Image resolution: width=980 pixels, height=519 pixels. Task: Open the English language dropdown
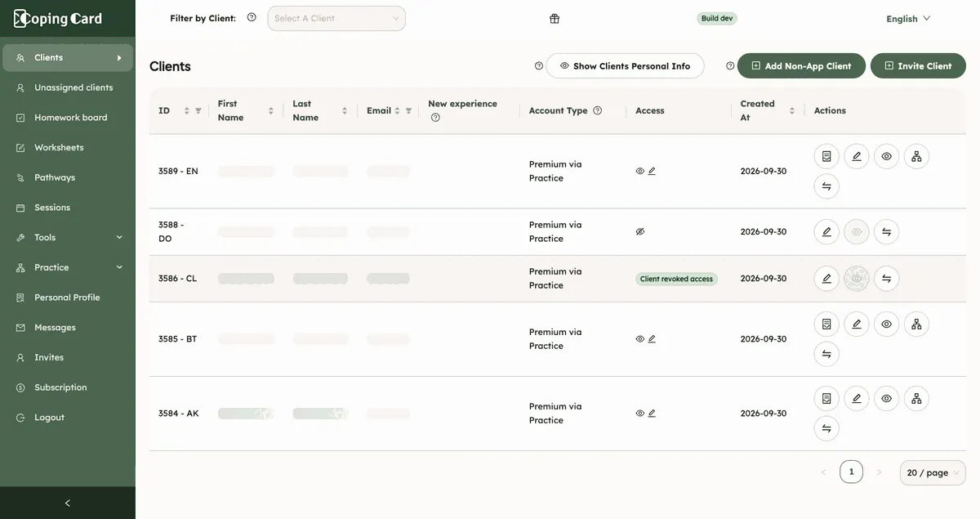coord(908,19)
